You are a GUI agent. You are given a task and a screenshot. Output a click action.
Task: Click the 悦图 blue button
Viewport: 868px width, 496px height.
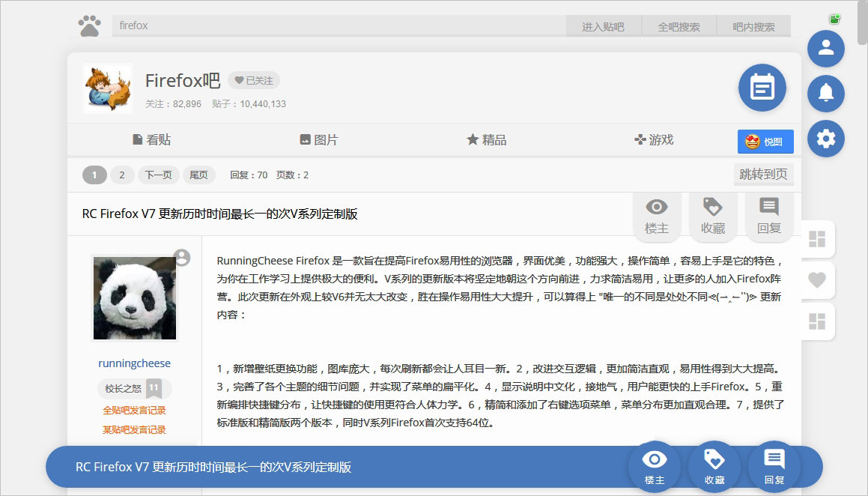pos(765,142)
